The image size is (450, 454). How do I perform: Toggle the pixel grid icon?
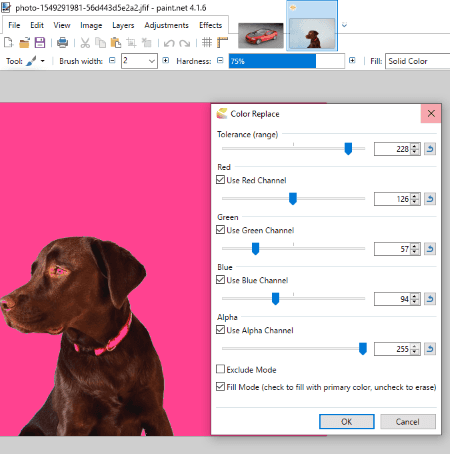coord(207,42)
